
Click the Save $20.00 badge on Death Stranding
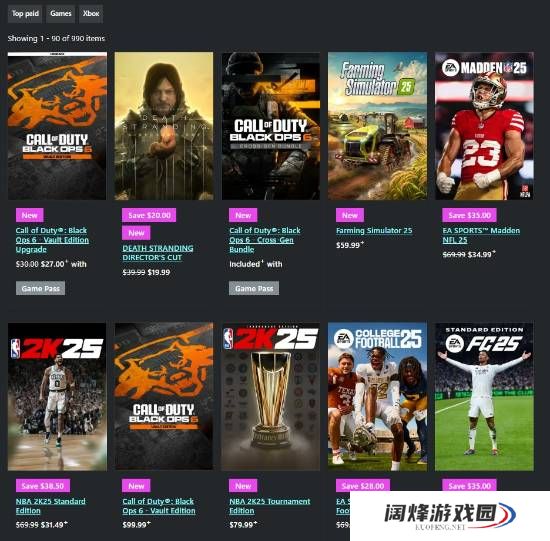(x=149, y=215)
